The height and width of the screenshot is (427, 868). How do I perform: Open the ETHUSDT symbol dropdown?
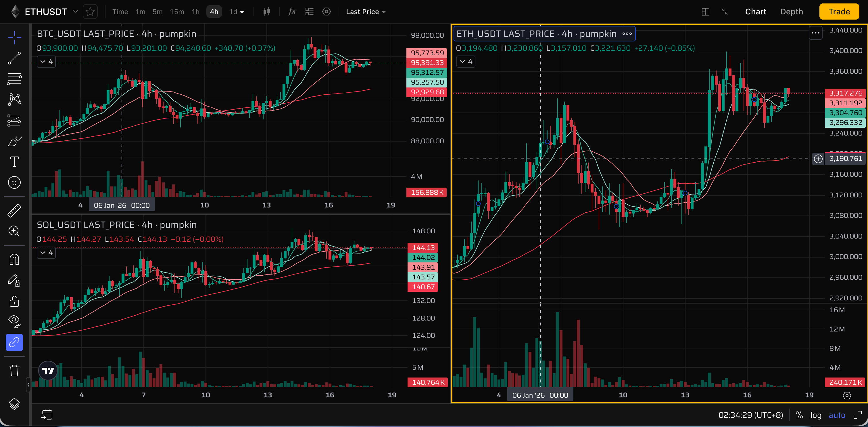pyautogui.click(x=76, y=12)
